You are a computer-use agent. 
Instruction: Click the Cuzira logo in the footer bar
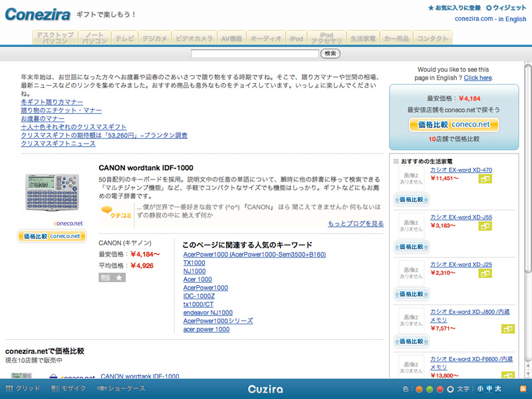[x=265, y=388]
